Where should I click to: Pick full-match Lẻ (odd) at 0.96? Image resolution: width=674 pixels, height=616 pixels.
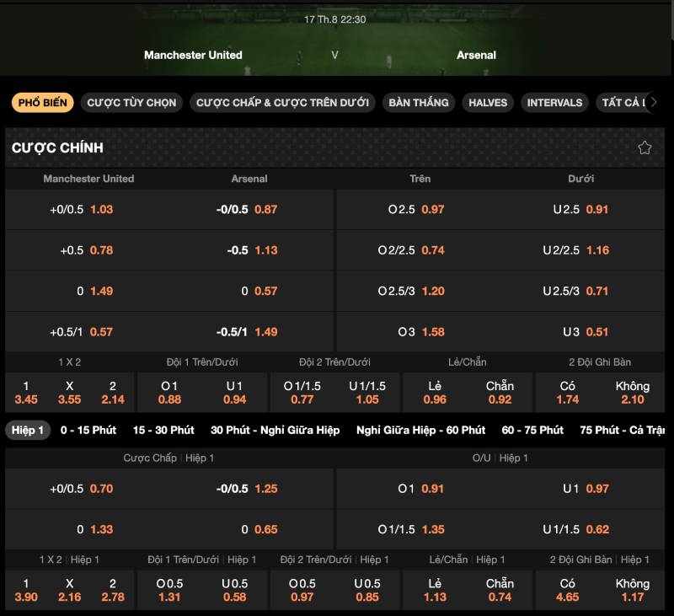[x=435, y=393]
